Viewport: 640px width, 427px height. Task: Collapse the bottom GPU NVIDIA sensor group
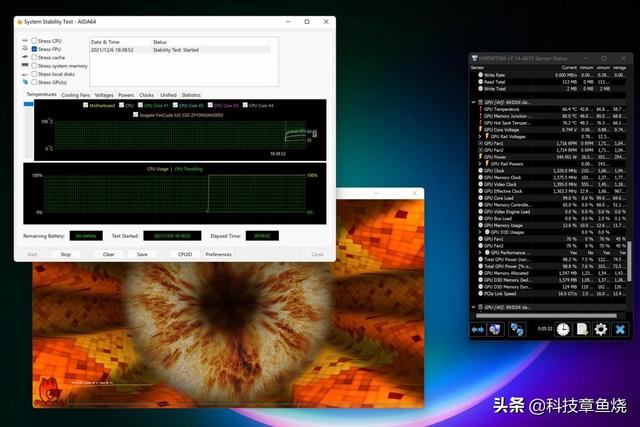coord(473,307)
